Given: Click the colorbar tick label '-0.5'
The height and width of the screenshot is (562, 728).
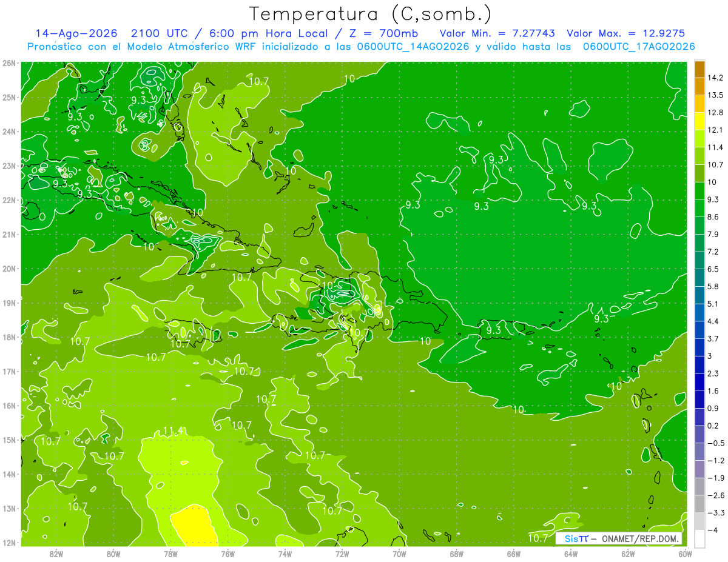Looking at the screenshot, I should [715, 443].
